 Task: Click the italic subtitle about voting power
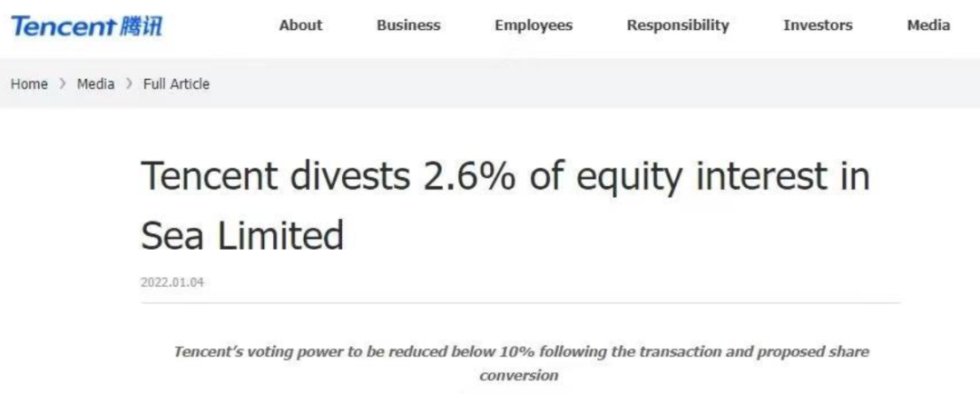(x=520, y=352)
